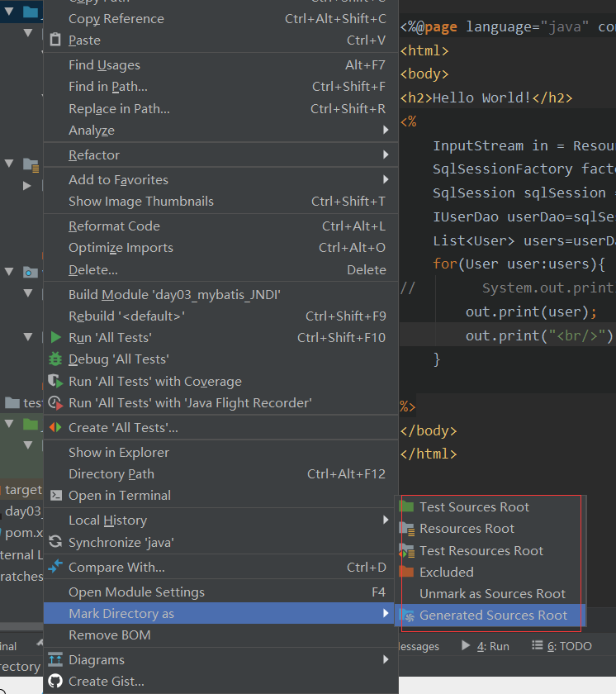Screen dimensions: 616x694
Task: Click the Resources Root folder icon
Action: [407, 529]
